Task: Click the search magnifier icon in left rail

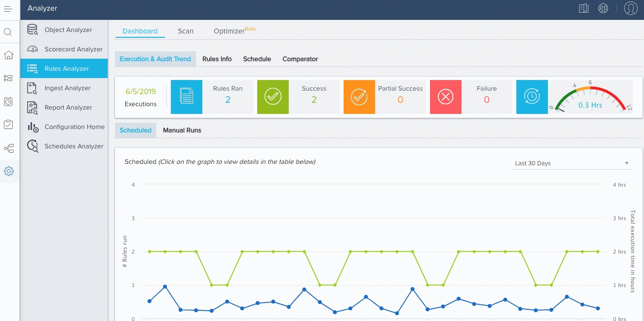Action: (8, 32)
